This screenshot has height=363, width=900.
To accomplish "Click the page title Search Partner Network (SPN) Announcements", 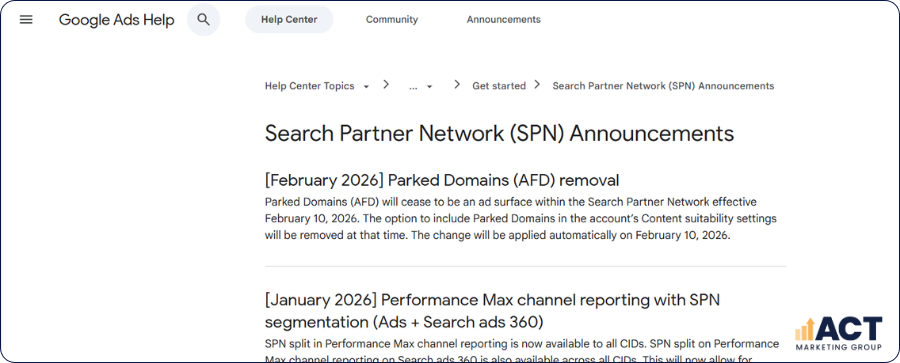I will point(499,134).
